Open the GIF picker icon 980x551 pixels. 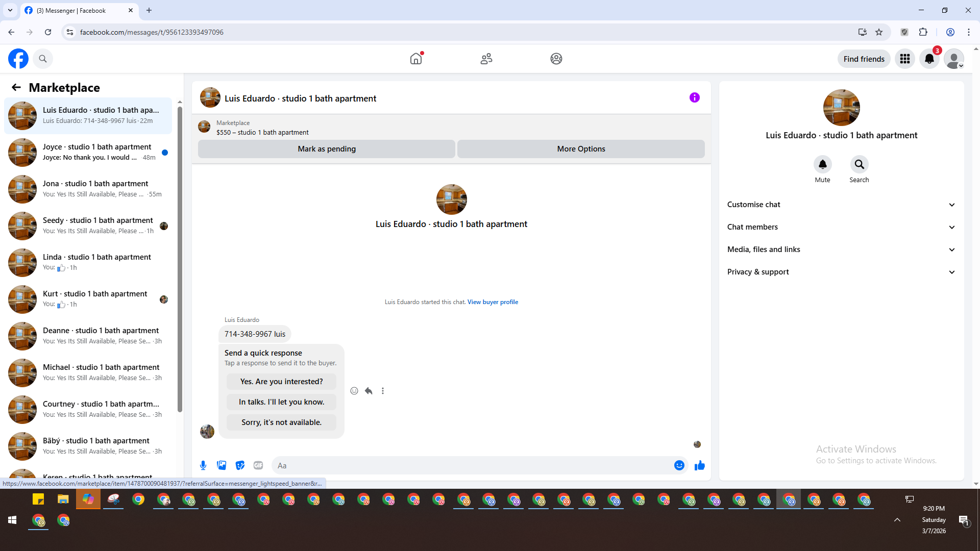(258, 465)
